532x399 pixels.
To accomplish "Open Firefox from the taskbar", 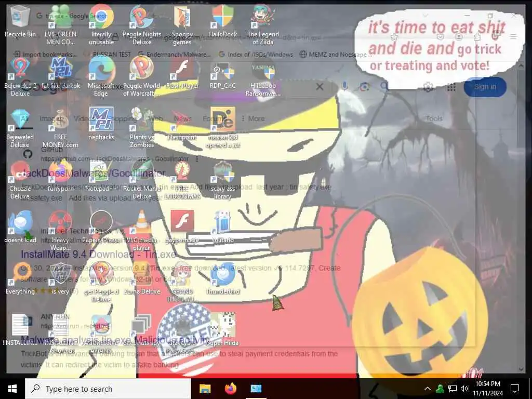I will [x=230, y=389].
